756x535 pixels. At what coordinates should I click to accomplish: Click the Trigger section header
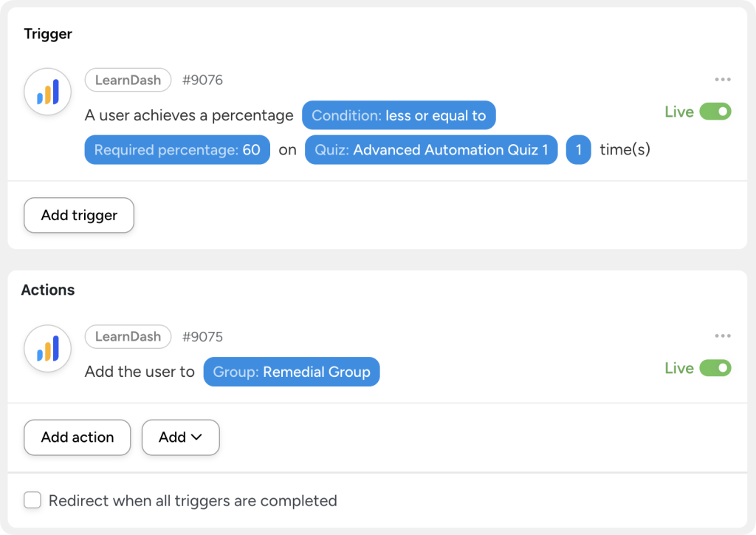coord(47,34)
